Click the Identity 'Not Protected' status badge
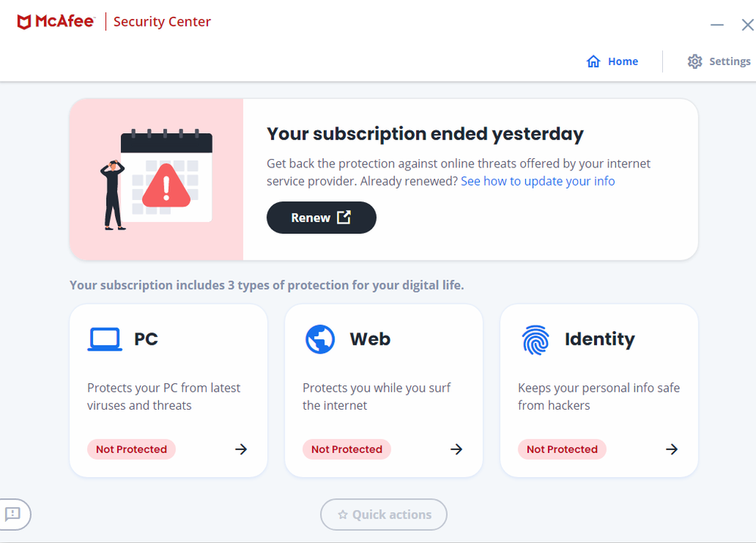The image size is (756, 543). (562, 449)
